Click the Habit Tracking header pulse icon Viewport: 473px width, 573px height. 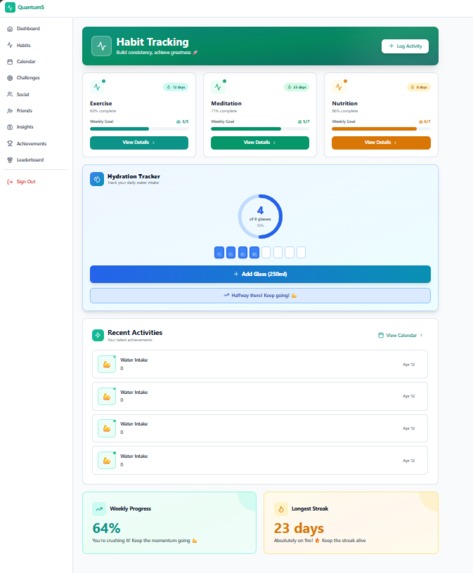[101, 46]
